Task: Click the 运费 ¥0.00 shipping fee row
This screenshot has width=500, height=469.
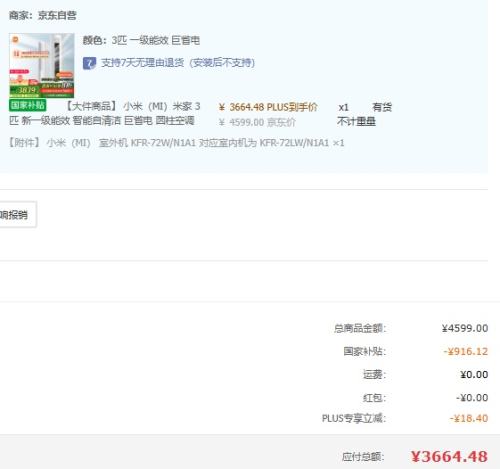Action: [425, 375]
